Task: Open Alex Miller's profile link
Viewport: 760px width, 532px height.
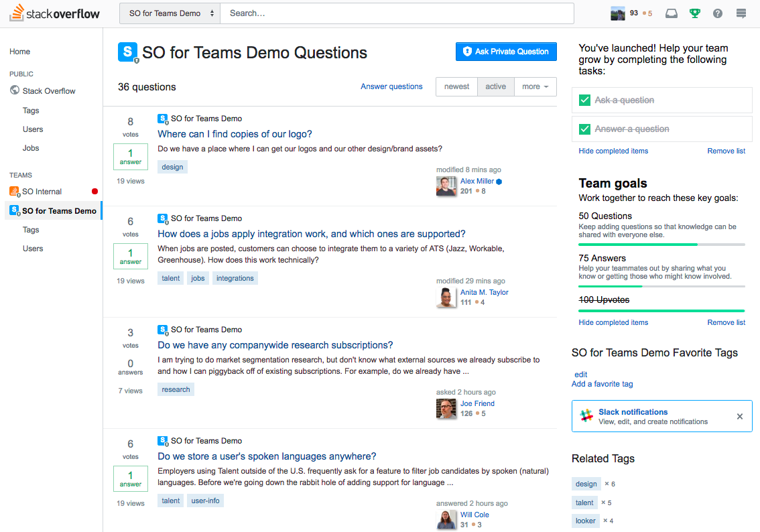Action: pyautogui.click(x=477, y=181)
